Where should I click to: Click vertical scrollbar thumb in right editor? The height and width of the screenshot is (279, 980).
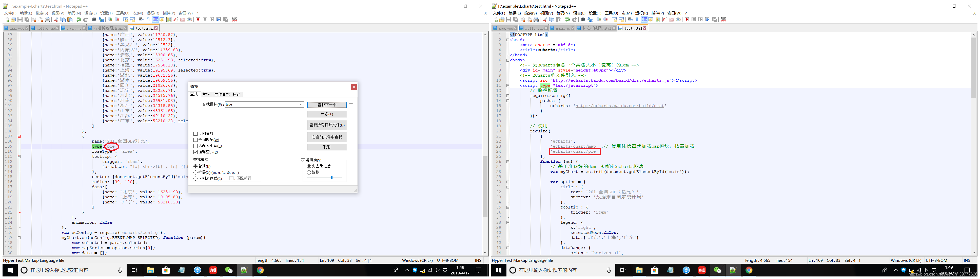[973, 68]
